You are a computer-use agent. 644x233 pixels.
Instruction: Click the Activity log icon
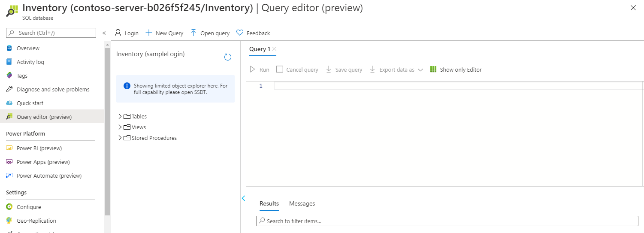coord(9,62)
